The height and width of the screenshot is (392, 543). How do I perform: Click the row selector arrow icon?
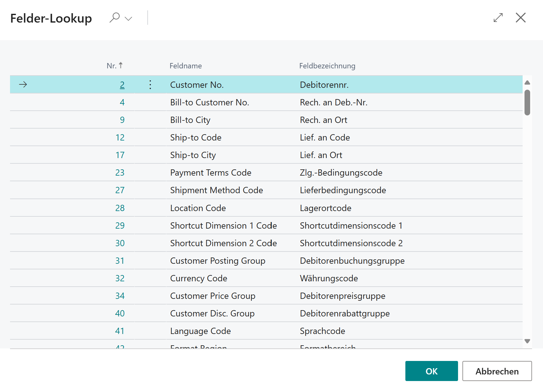(x=23, y=84)
